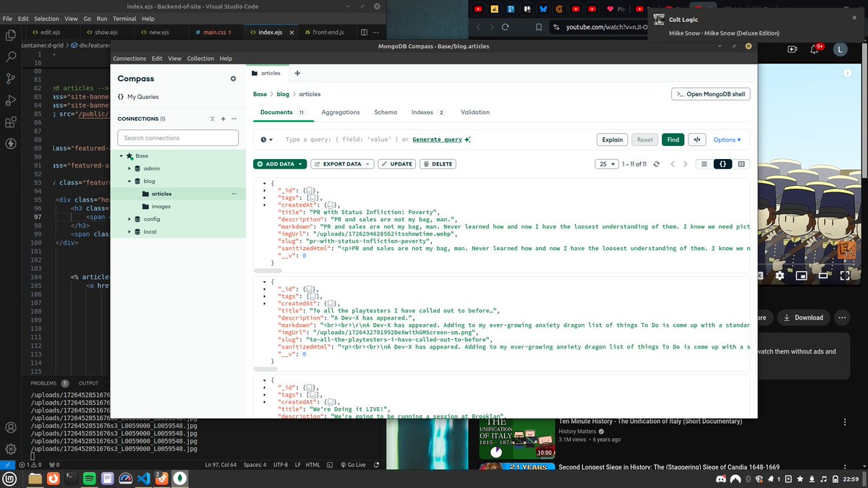Open VS Code Search icon
The image size is (868, 488).
point(11,56)
